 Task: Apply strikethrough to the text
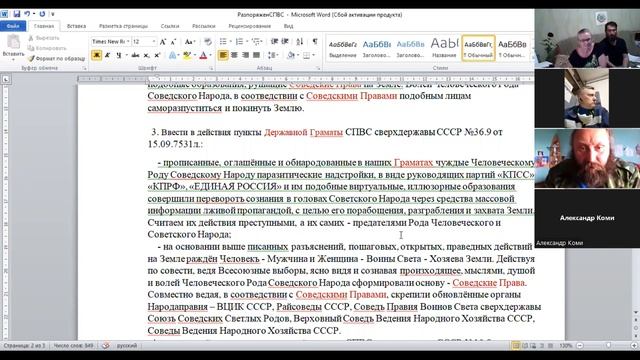point(135,55)
